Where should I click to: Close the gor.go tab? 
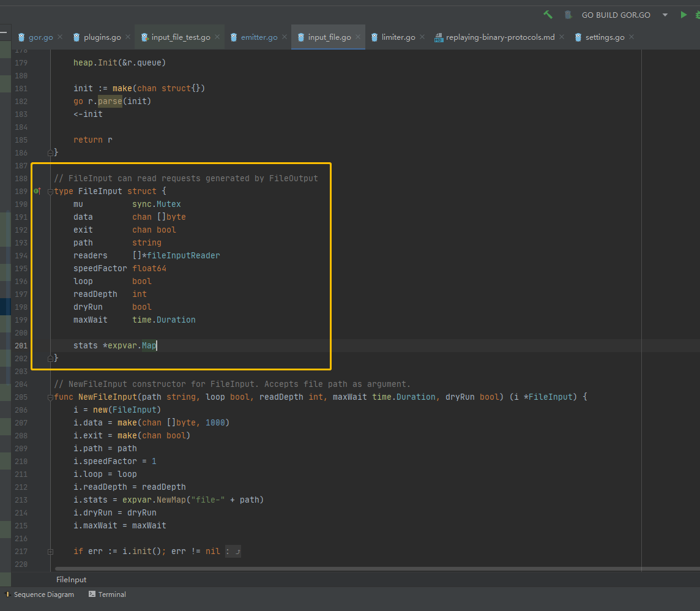[x=60, y=37]
